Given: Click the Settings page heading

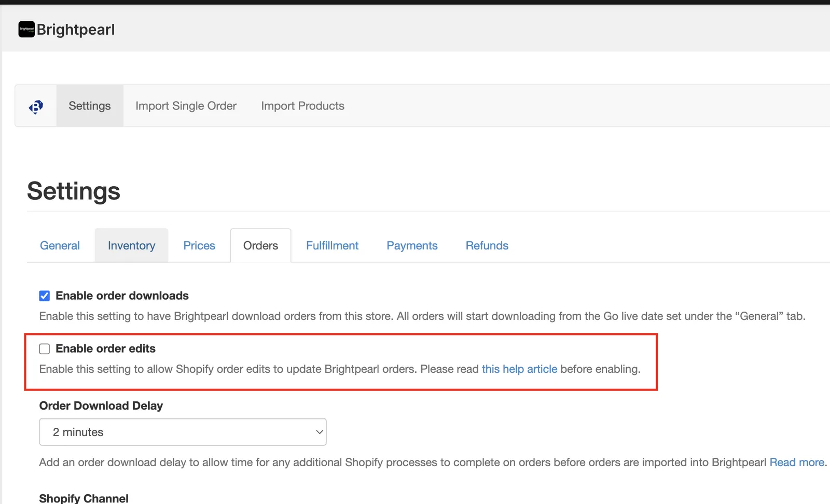Looking at the screenshot, I should pyautogui.click(x=74, y=191).
